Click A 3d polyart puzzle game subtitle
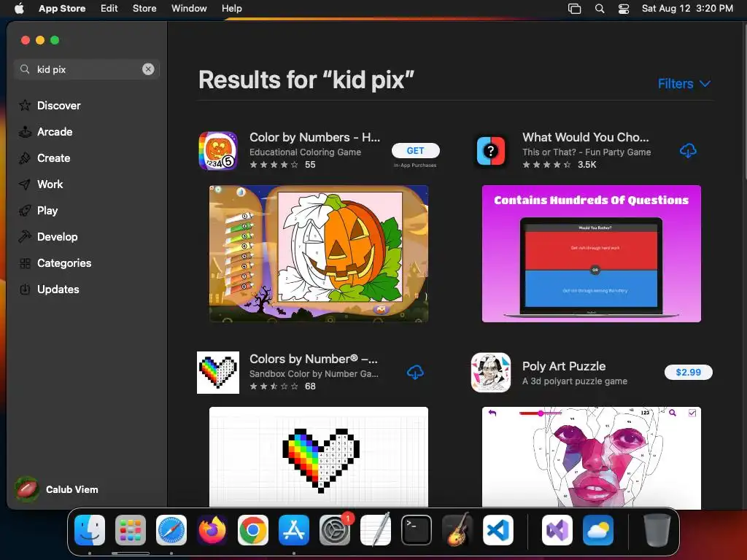Viewport: 747px width, 560px height. tap(575, 381)
